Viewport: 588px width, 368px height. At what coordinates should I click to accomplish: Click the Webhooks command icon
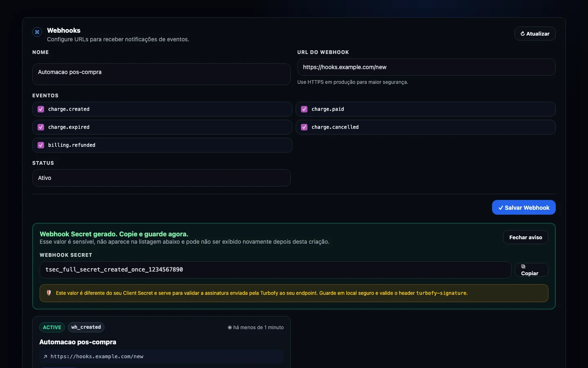(x=37, y=32)
